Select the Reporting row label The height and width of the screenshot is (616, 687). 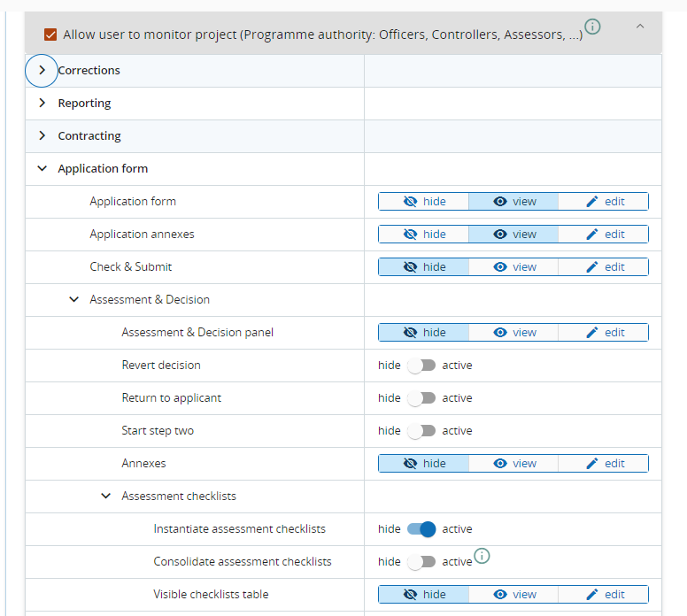[85, 103]
